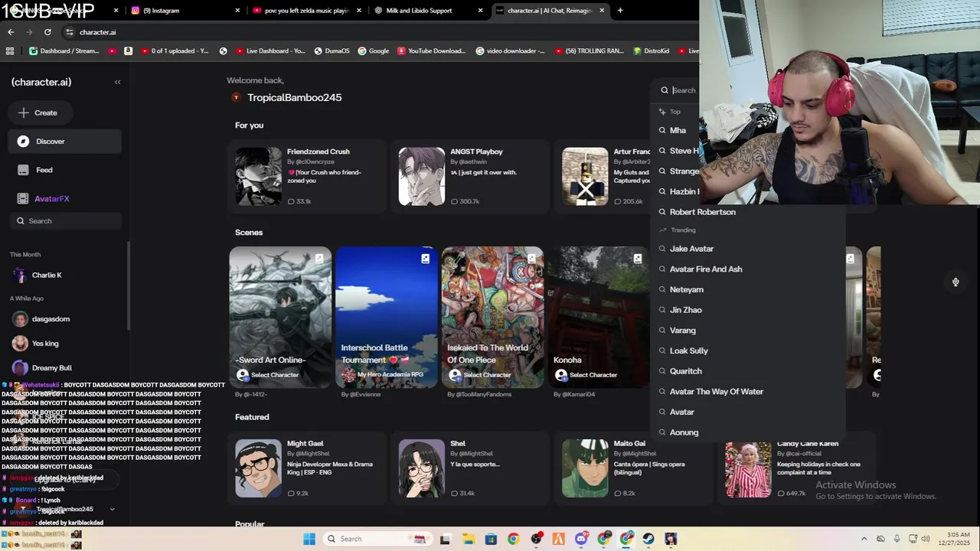
Task: Open Isekaied To The World Of One Piece scene
Action: 492,317
